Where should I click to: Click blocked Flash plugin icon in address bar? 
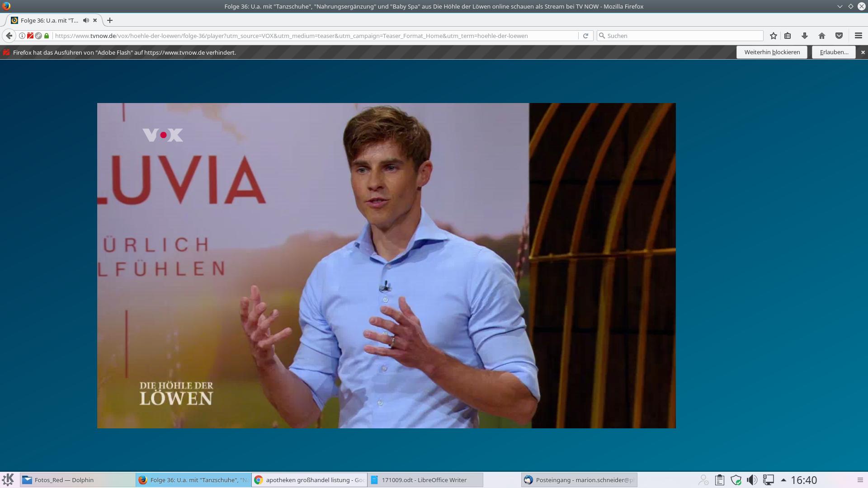30,36
